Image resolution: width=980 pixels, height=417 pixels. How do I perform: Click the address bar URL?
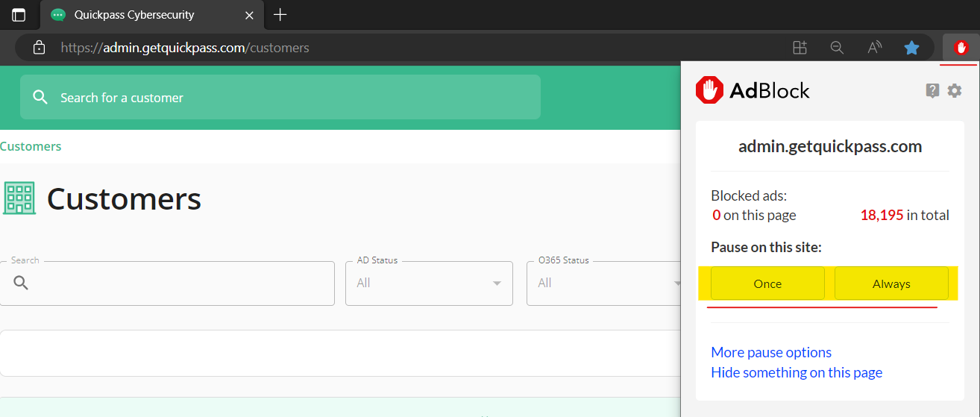[x=185, y=48]
